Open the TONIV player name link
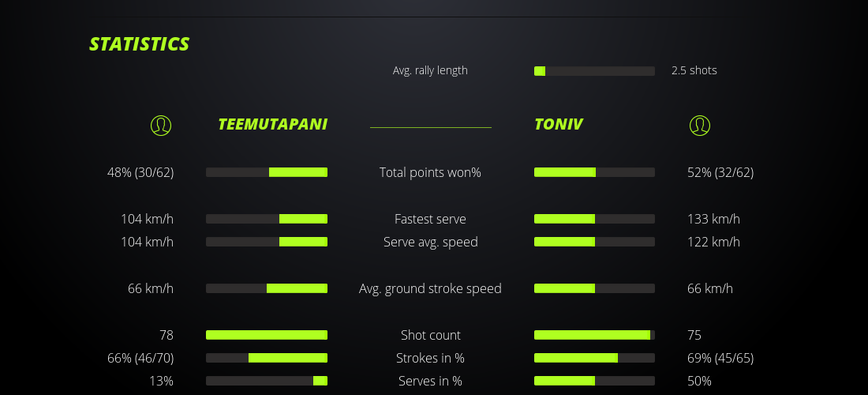The width and height of the screenshot is (868, 395). [x=559, y=125]
